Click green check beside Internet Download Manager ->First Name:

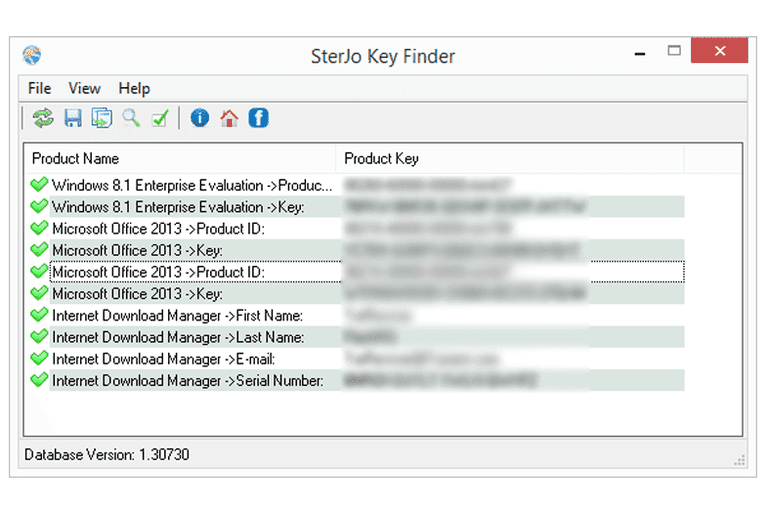[39, 315]
